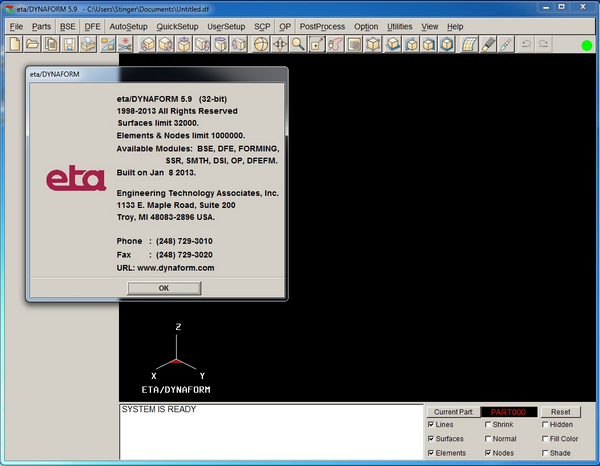Click the Save floppy disk icon
This screenshot has height=466, width=600.
[68, 44]
